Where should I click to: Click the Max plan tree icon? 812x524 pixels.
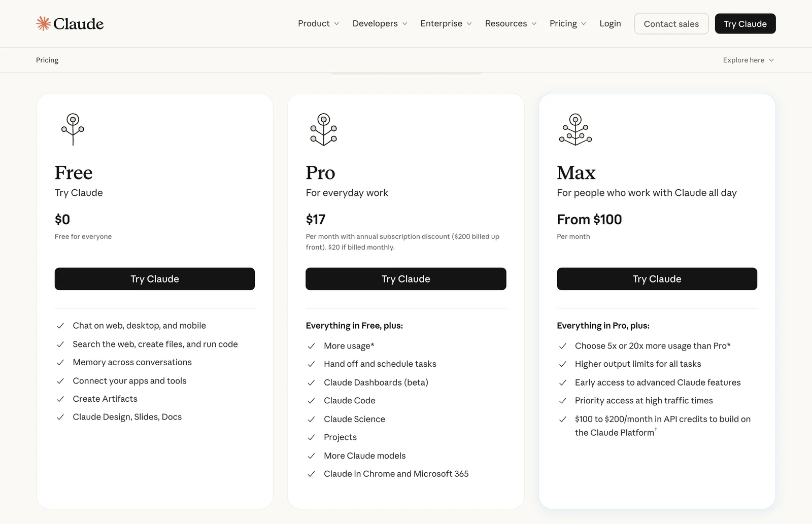[x=575, y=129]
